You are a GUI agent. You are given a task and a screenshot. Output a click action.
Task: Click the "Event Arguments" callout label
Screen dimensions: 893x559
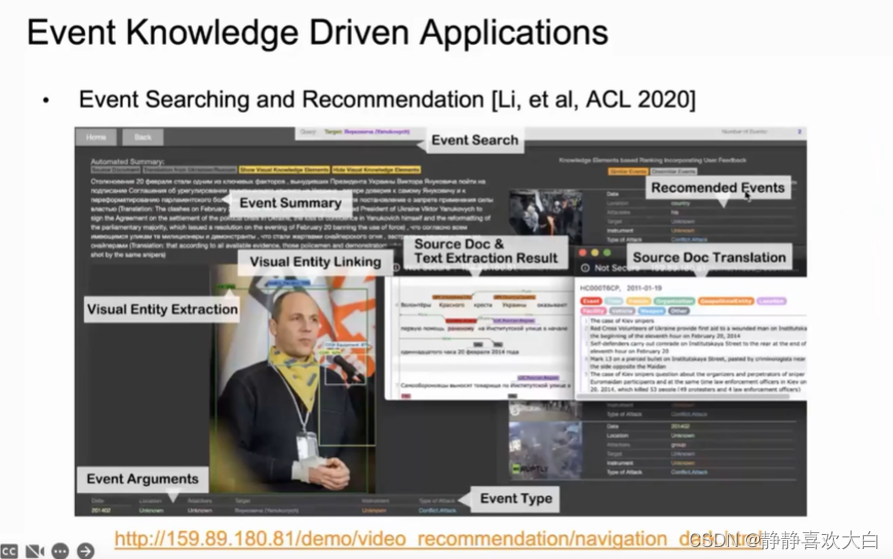pyautogui.click(x=142, y=479)
